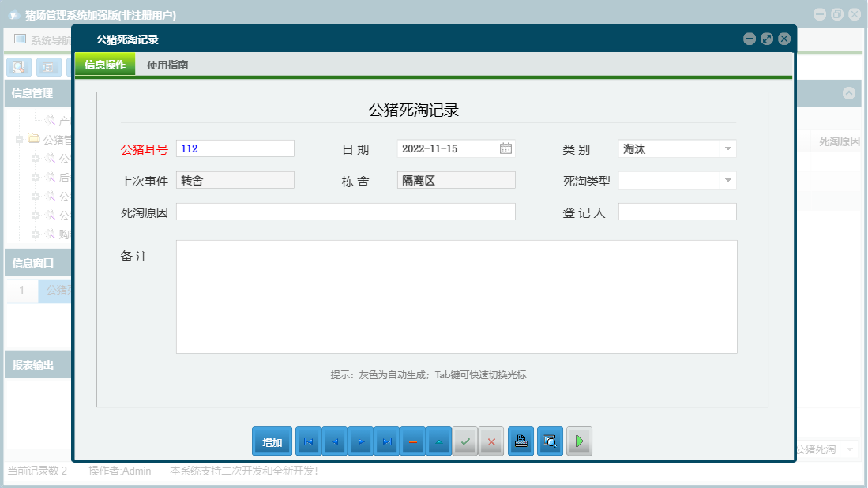Select the 信息操作 tab
The image size is (868, 488).
point(105,66)
